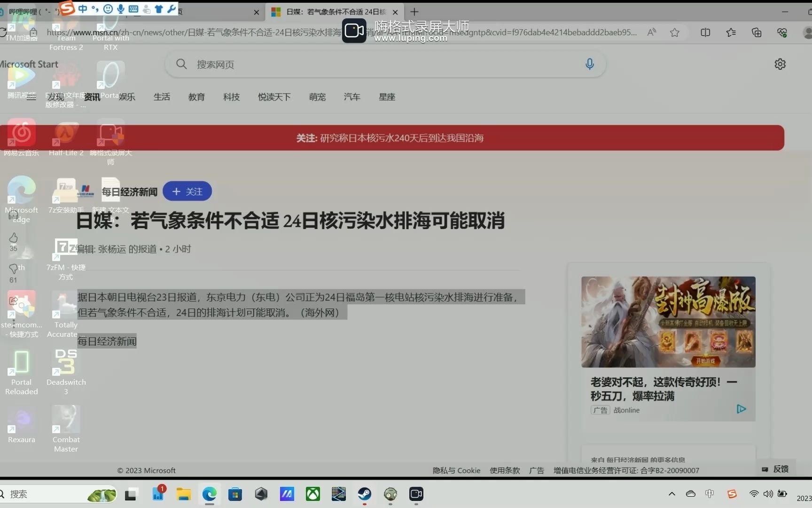Open the screen recorder icon on taskbar
Image resolution: width=812 pixels, height=508 pixels.
pos(416,494)
